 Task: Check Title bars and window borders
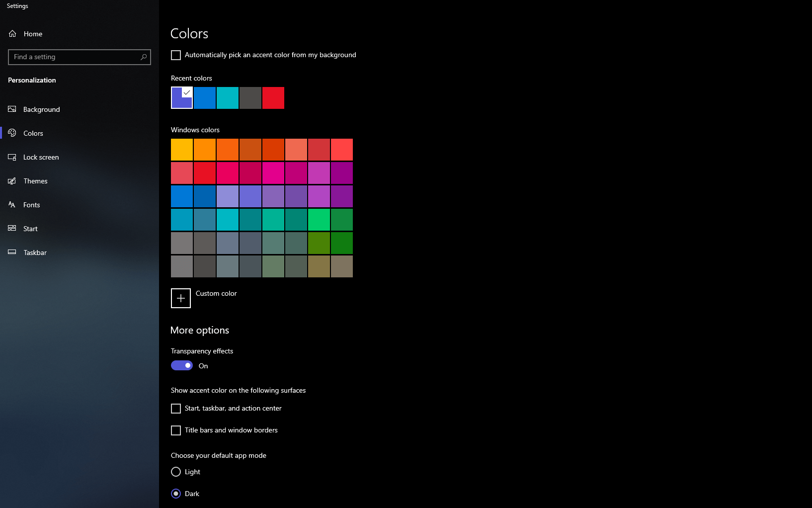coord(176,430)
